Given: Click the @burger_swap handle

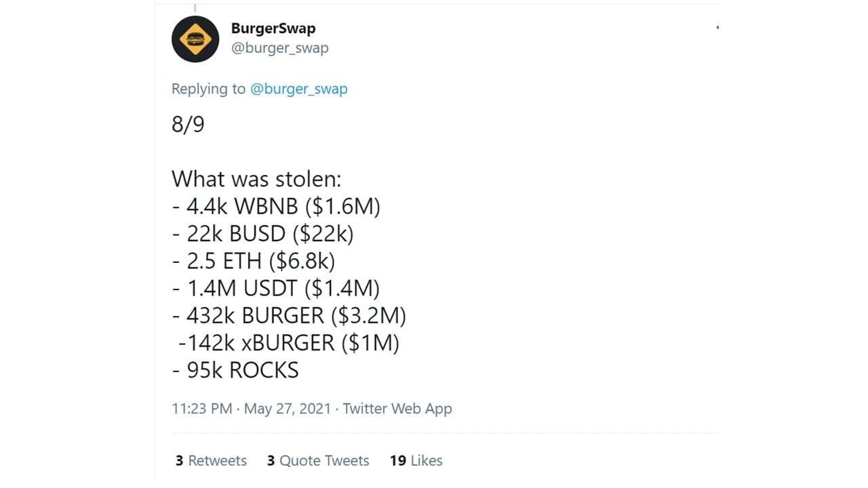Looking at the screenshot, I should point(280,48).
